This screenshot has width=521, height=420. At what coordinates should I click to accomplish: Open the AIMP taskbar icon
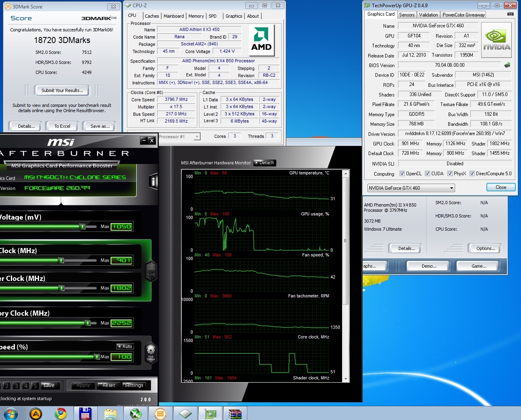(36, 414)
